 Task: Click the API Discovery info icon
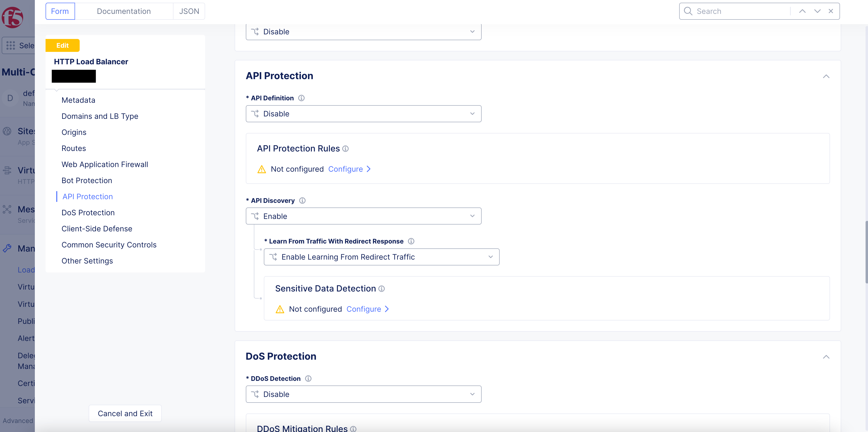click(302, 201)
